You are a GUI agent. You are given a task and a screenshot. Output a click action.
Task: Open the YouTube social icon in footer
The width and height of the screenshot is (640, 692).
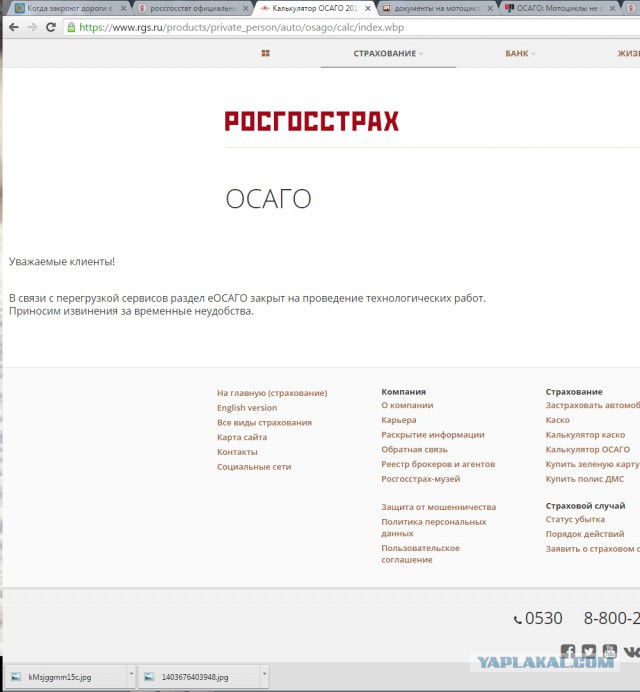tap(610, 651)
